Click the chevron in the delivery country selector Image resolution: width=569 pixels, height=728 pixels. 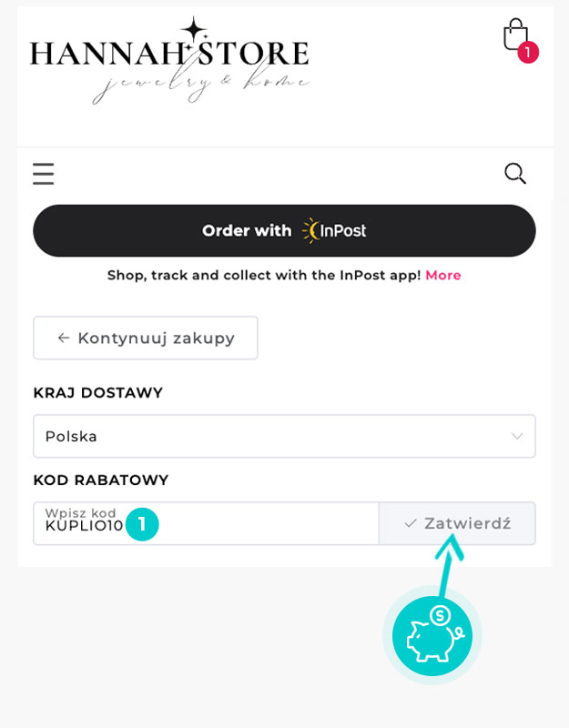pos(517,436)
